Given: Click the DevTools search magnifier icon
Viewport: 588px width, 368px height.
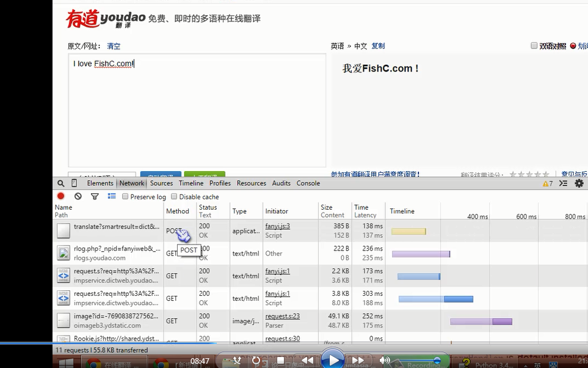Looking at the screenshot, I should (x=61, y=183).
